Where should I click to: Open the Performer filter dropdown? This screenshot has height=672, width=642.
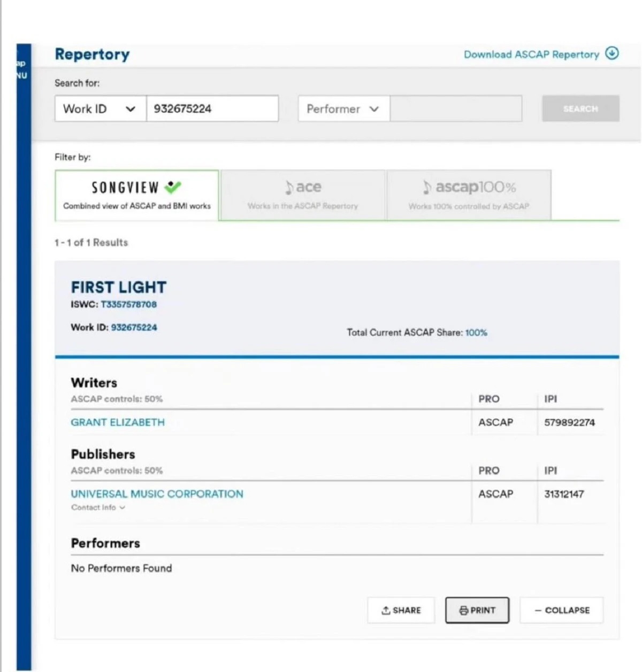tap(343, 109)
